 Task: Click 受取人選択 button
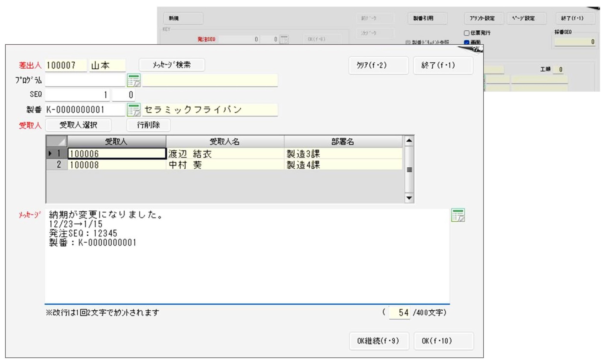78,125
